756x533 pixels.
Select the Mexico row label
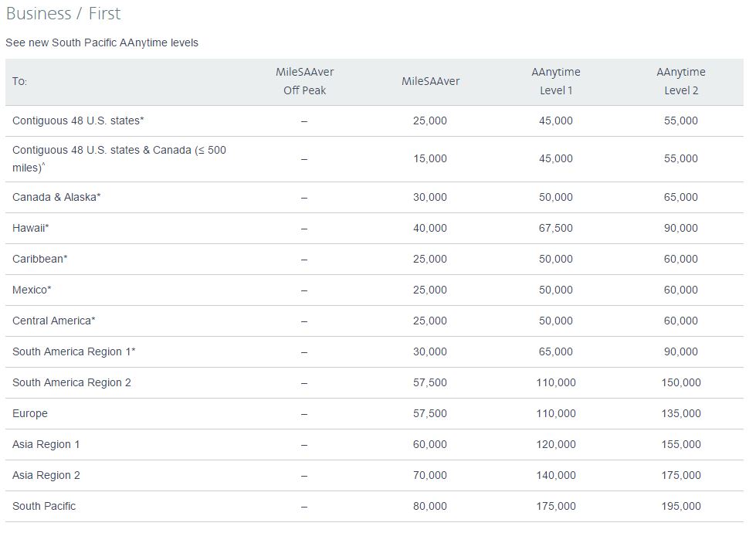pos(32,290)
